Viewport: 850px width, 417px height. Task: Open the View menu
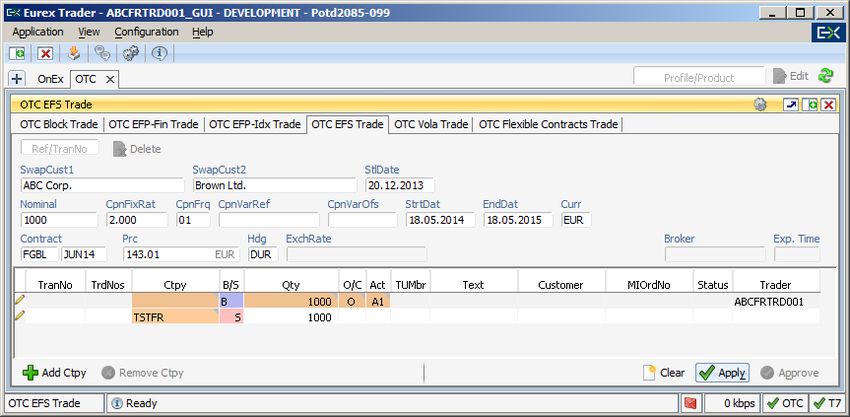(89, 32)
